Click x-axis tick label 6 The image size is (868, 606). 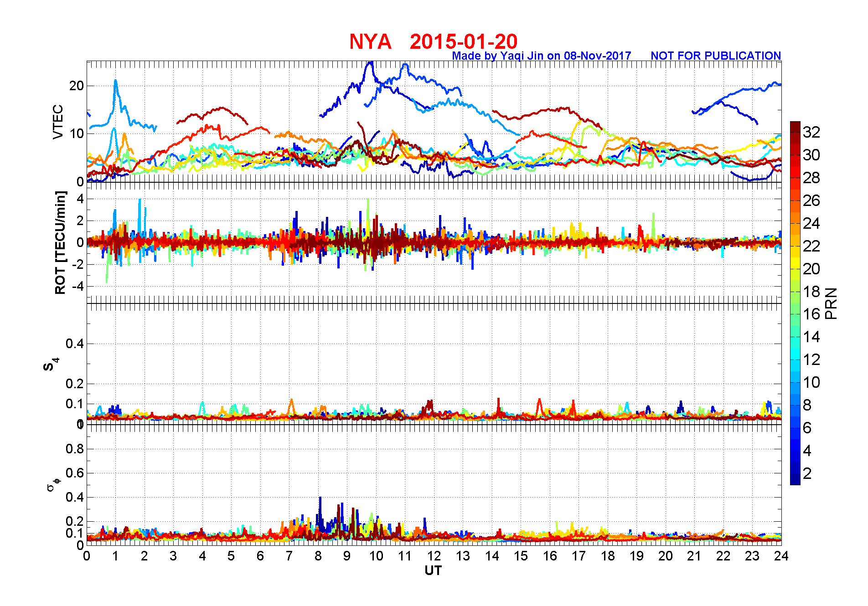pyautogui.click(x=260, y=556)
